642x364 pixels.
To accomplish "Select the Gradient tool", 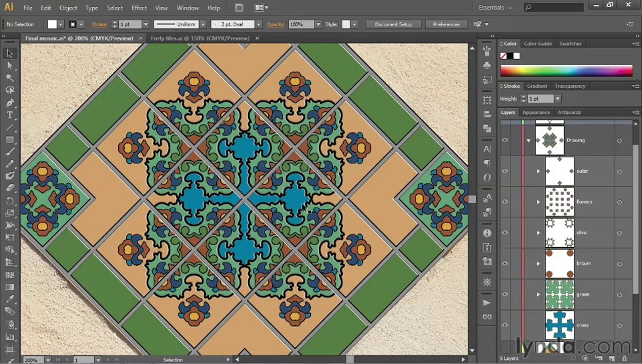I will coord(10,287).
